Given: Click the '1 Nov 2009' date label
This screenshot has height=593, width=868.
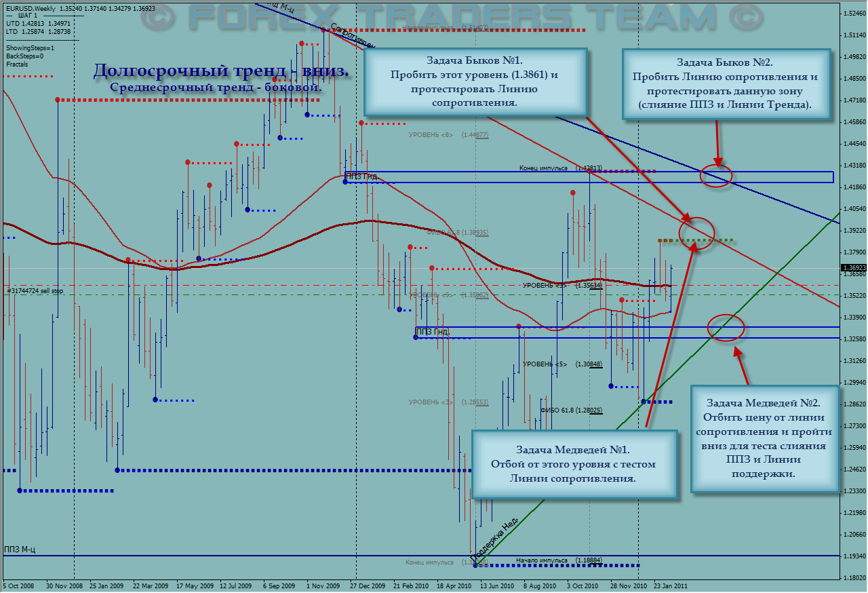Looking at the screenshot, I should pos(323,585).
